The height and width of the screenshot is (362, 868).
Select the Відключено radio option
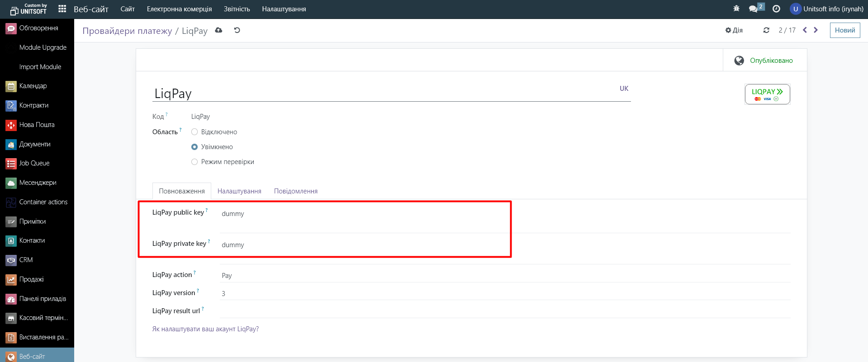(194, 132)
